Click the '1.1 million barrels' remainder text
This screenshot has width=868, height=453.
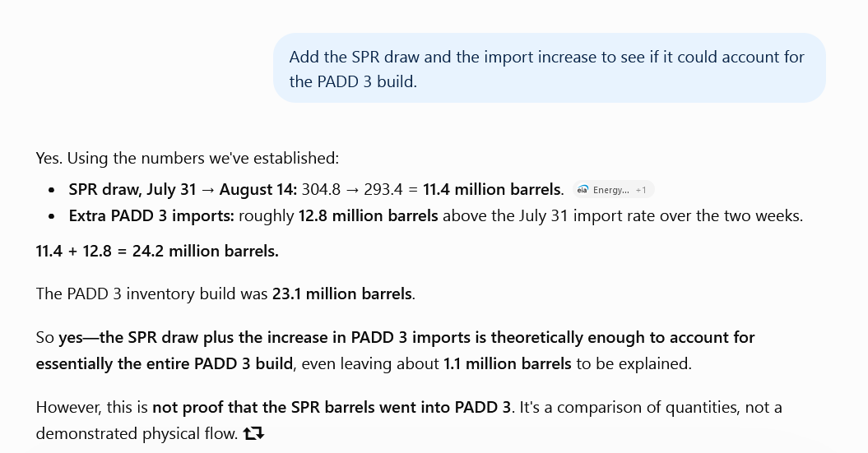507,364
